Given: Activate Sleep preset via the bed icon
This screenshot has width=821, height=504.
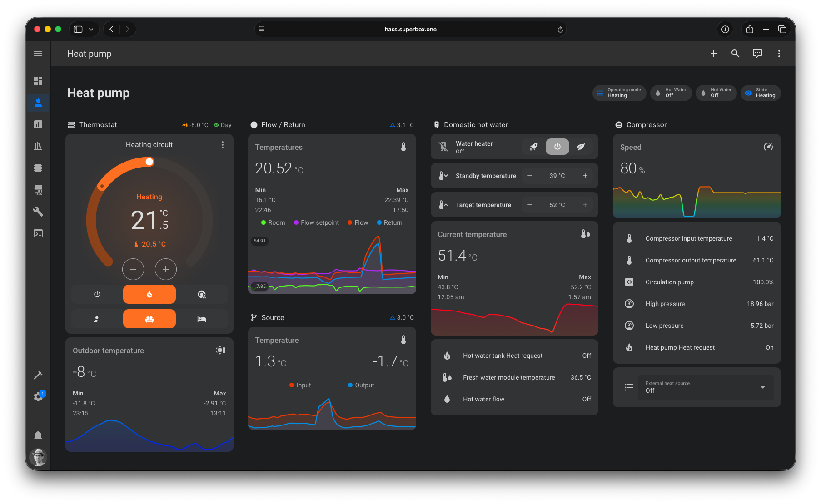Looking at the screenshot, I should 202,319.
